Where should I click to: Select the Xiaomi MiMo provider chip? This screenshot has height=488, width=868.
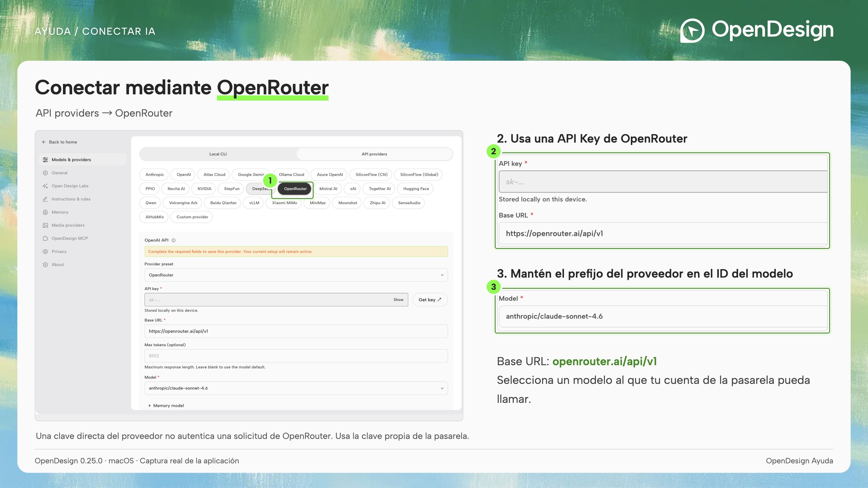point(284,203)
